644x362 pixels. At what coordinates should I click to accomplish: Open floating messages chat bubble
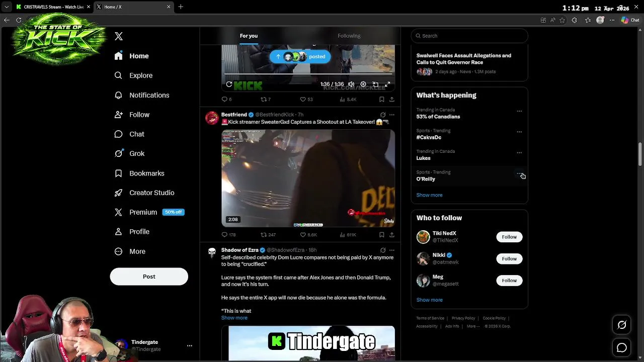pyautogui.click(x=622, y=347)
